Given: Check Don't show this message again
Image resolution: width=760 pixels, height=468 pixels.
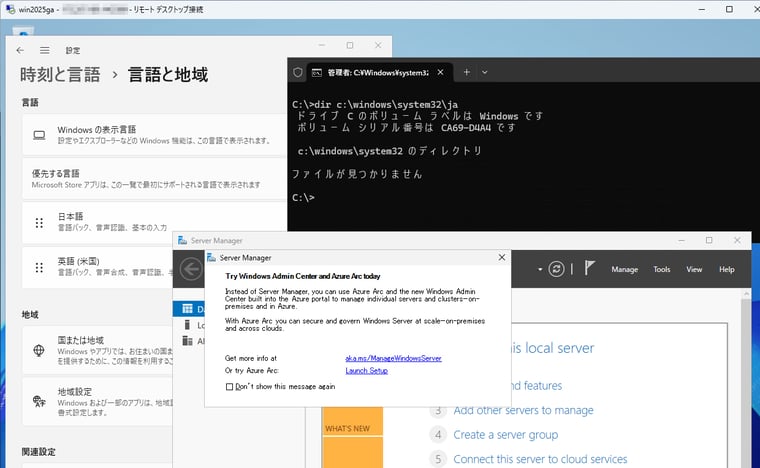Looking at the screenshot, I should tap(229, 387).
